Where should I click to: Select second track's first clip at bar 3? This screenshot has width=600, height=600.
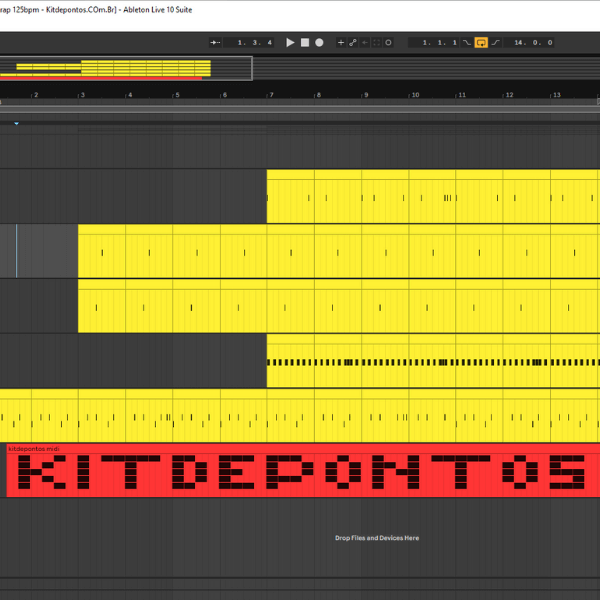click(102, 251)
